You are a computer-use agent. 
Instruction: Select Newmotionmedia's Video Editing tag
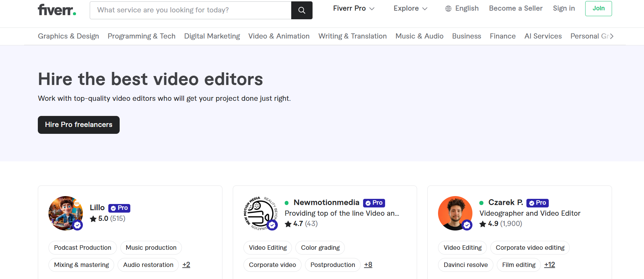pyautogui.click(x=268, y=248)
